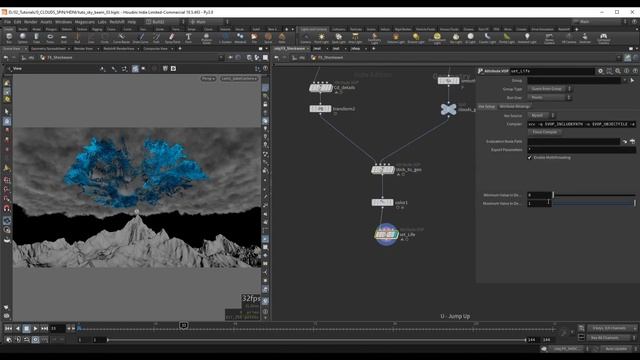
Task: Toggle Enable Multithreading checkbox
Action: 530,158
